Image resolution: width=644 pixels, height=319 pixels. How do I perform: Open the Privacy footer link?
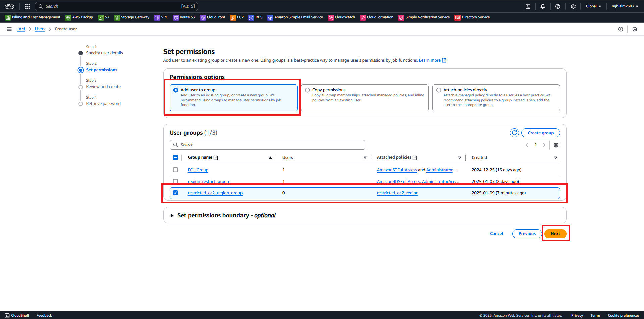tap(577, 315)
